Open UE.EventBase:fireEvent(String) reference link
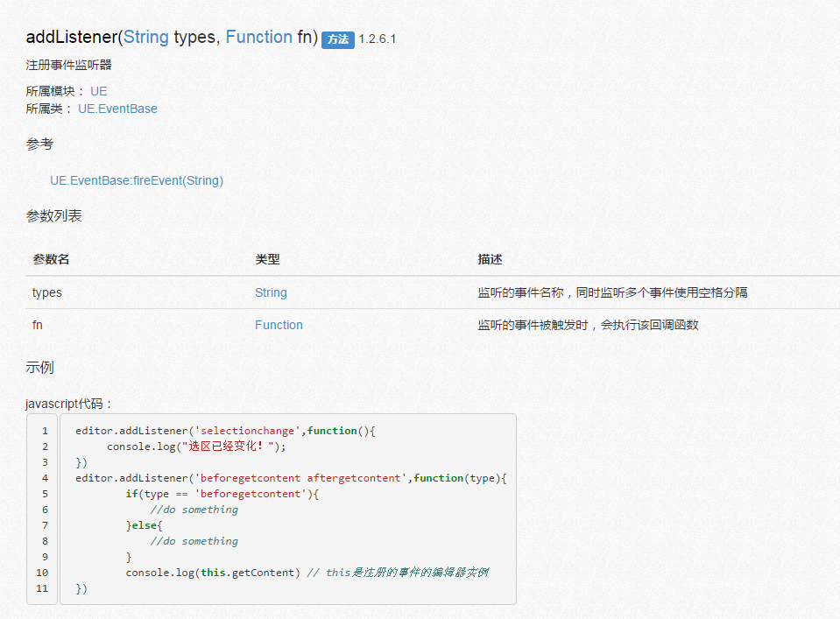This screenshot has width=840, height=619. 137,180
